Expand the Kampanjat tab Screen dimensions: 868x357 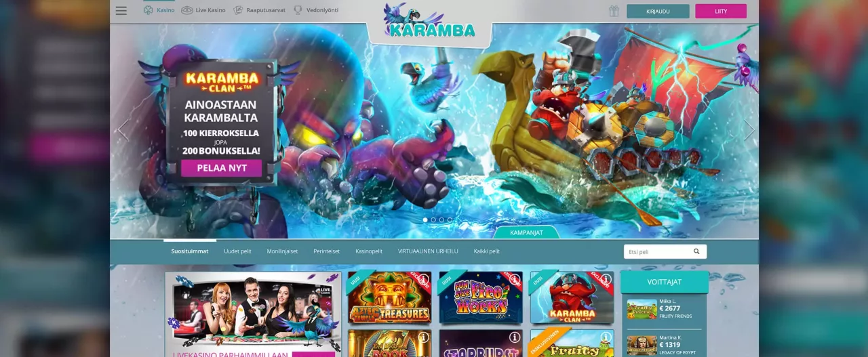527,232
